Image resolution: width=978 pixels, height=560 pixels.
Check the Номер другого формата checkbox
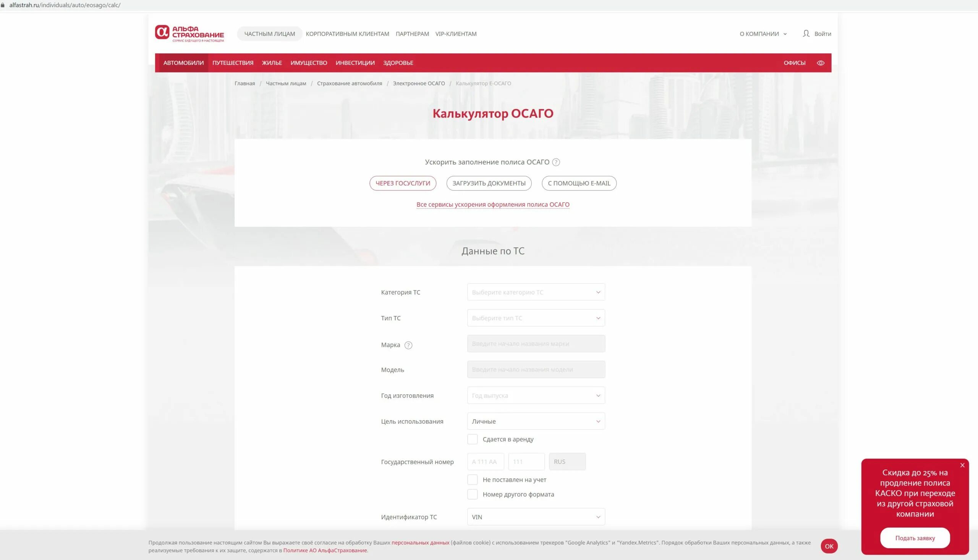point(472,494)
